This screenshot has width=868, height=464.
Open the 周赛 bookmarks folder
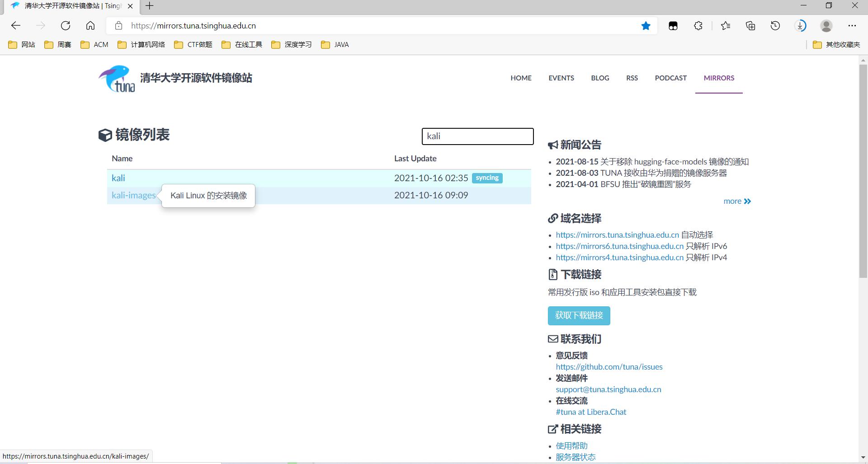pos(58,44)
